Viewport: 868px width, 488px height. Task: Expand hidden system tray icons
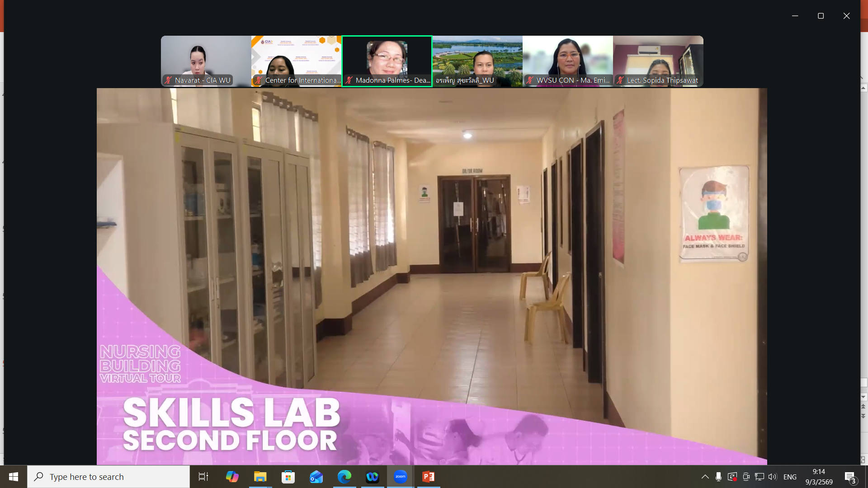[705, 477]
